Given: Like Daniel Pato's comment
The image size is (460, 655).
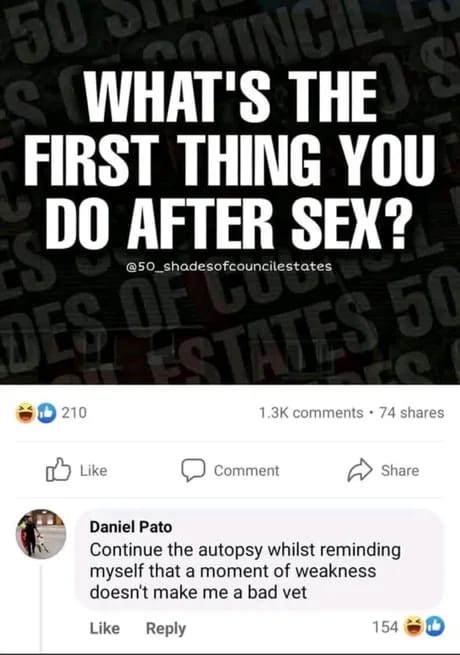Looking at the screenshot, I should (x=104, y=628).
